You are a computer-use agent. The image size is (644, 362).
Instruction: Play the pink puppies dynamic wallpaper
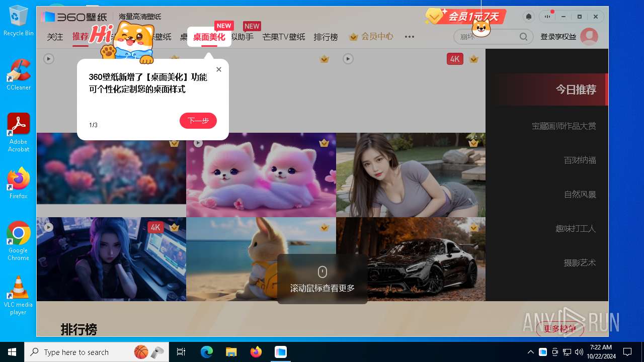[198, 143]
